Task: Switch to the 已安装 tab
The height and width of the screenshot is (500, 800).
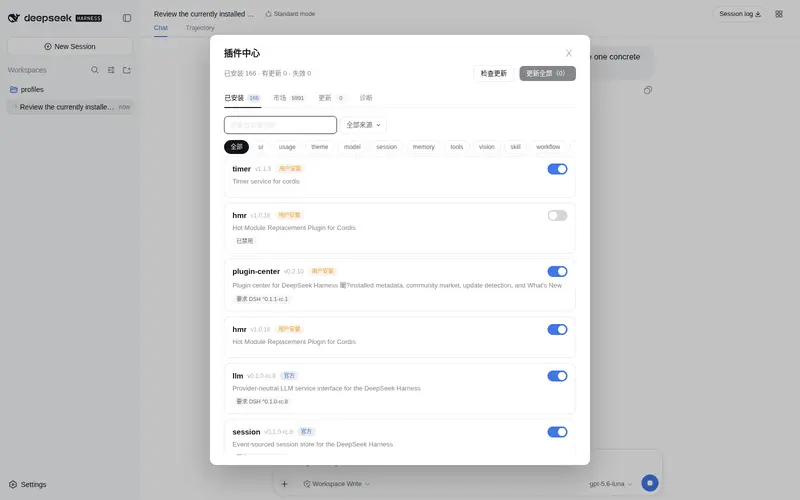Action: point(242,98)
